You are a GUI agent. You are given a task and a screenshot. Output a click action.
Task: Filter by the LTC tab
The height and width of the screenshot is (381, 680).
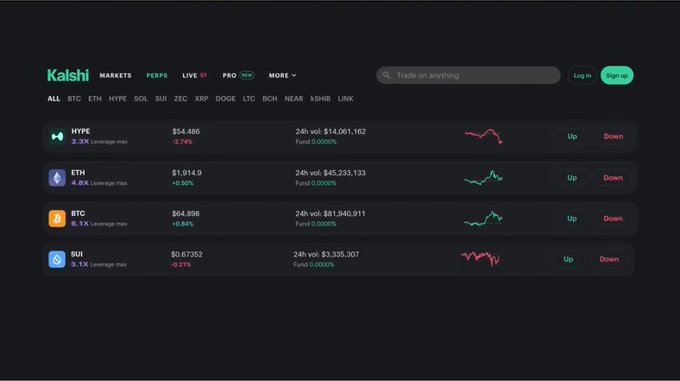click(x=249, y=99)
